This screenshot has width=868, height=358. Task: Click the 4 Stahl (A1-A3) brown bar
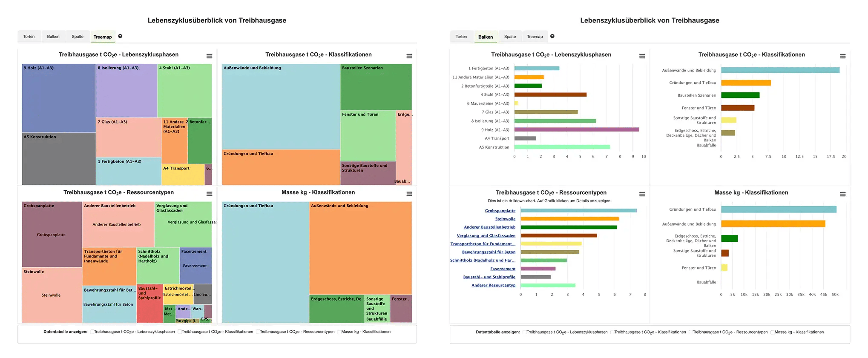click(x=550, y=95)
